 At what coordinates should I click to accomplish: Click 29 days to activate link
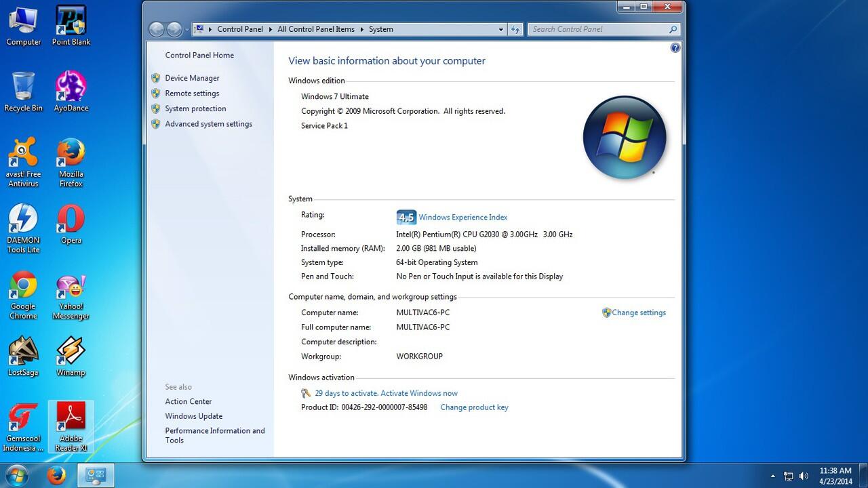pyautogui.click(x=386, y=393)
